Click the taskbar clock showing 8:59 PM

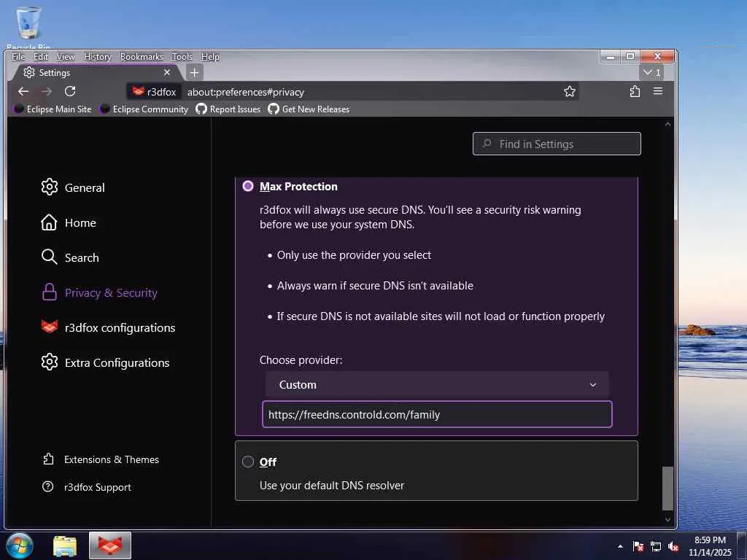pyautogui.click(x=710, y=546)
